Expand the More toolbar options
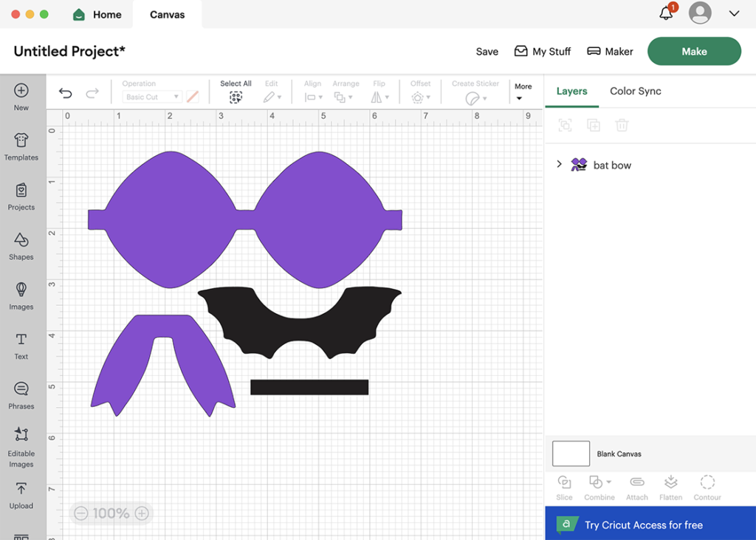 523,92
